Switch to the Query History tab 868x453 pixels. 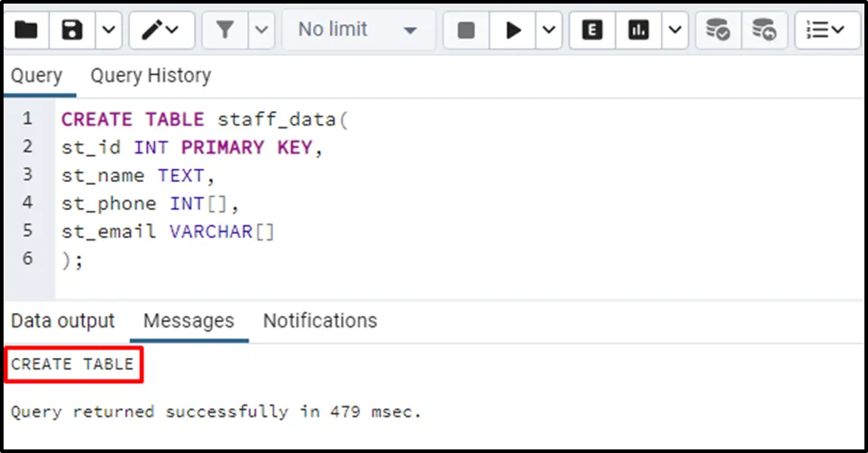point(151,76)
